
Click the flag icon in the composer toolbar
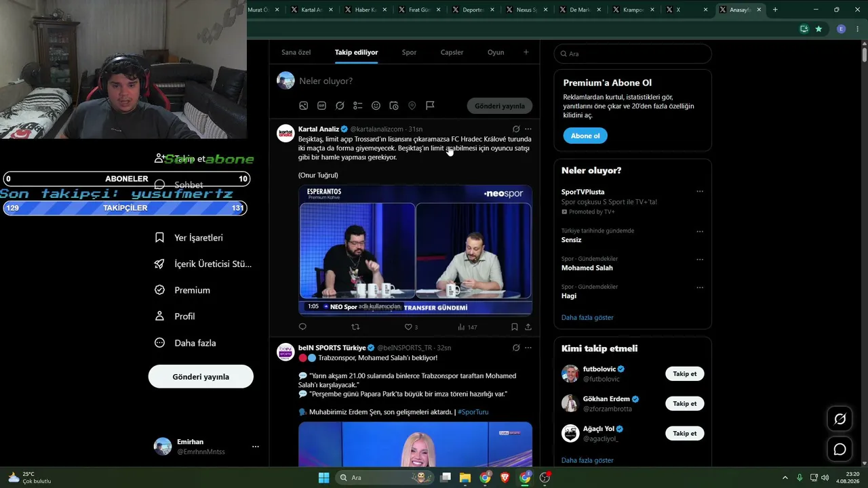(430, 106)
